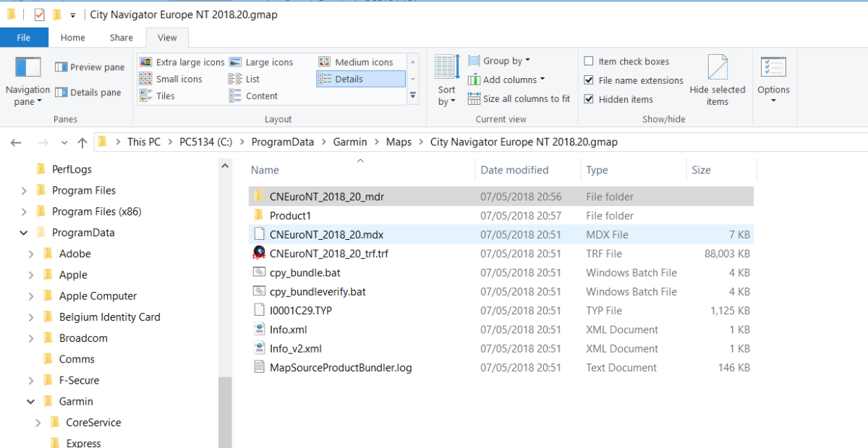Viewport: 868px width, 448px height.
Task: Select the cpy_bundle.bat file
Action: pyautogui.click(x=501, y=272)
